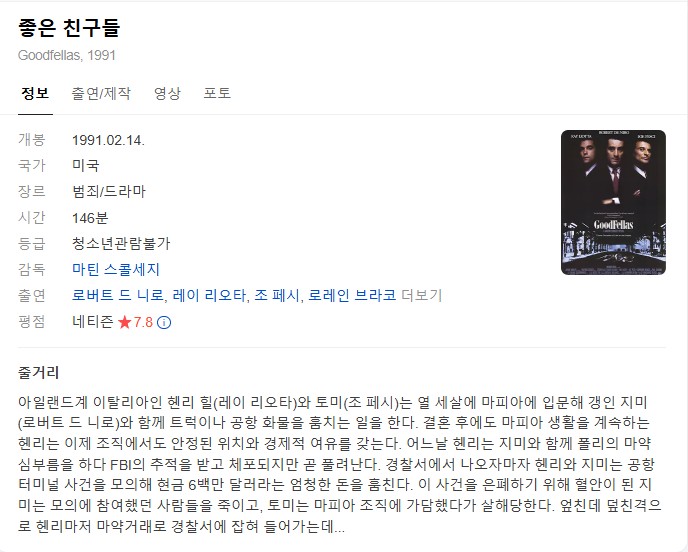Select the 정보 tab
Viewport: 688px width, 552px height.
[x=35, y=93]
